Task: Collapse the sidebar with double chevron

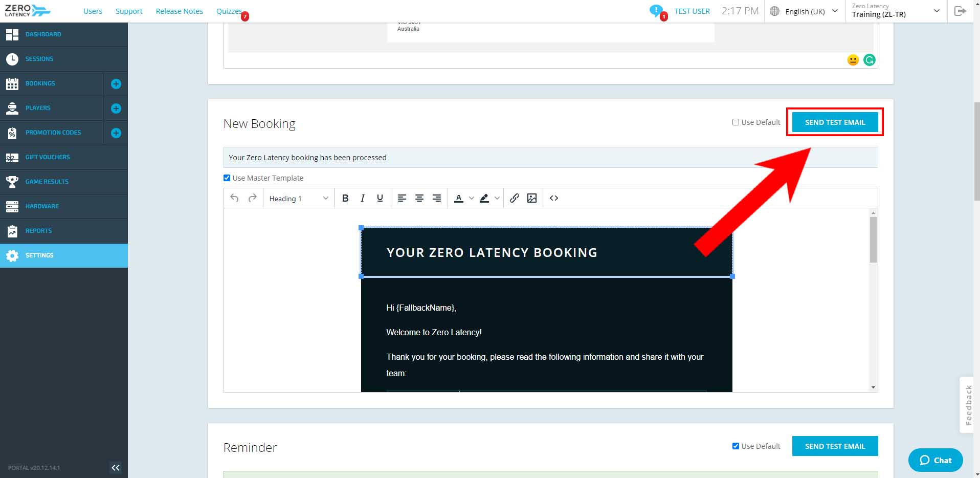Action: pyautogui.click(x=116, y=467)
